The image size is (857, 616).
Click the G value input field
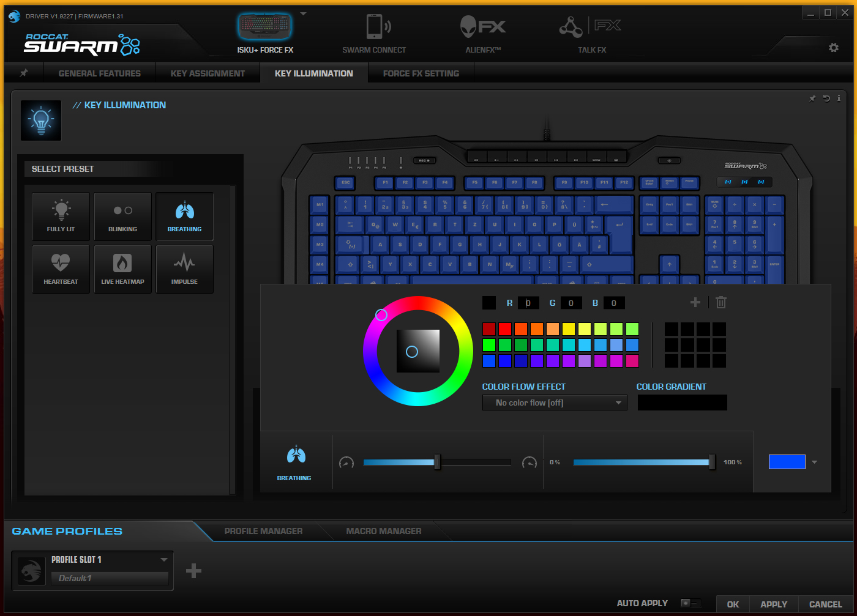click(x=571, y=303)
